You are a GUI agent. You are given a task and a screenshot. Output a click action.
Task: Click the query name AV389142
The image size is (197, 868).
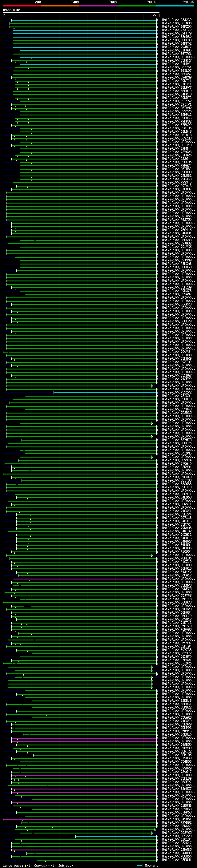(11, 10)
